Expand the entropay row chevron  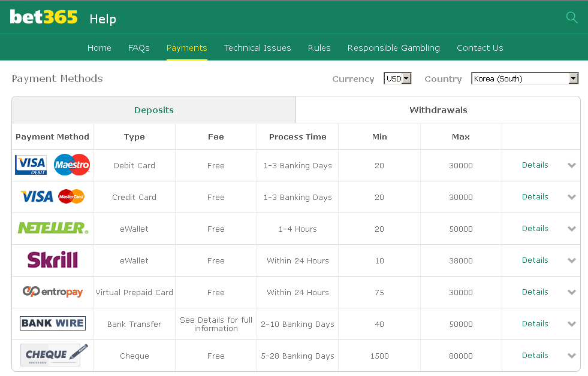coord(571,293)
